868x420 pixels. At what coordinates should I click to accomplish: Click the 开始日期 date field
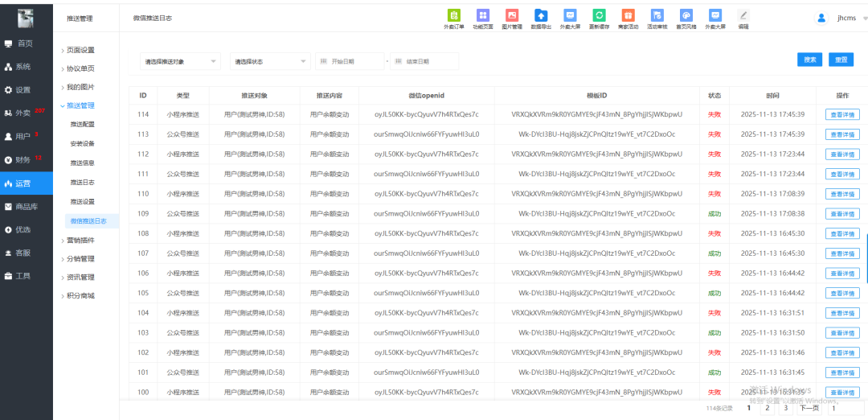pos(350,61)
